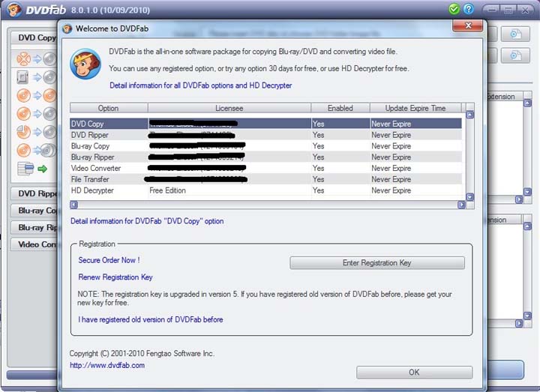Click options table scroll up arrow
The image size is (540, 392).
(x=469, y=115)
